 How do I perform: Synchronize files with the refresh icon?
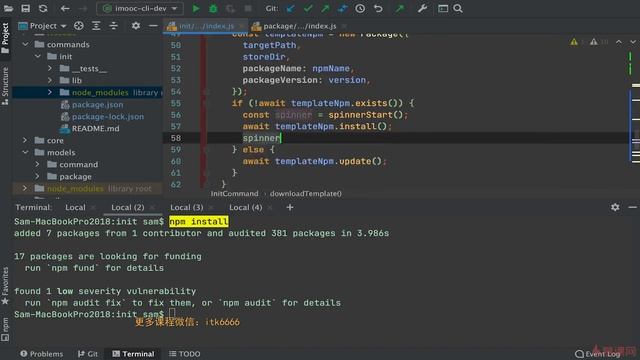(43, 8)
